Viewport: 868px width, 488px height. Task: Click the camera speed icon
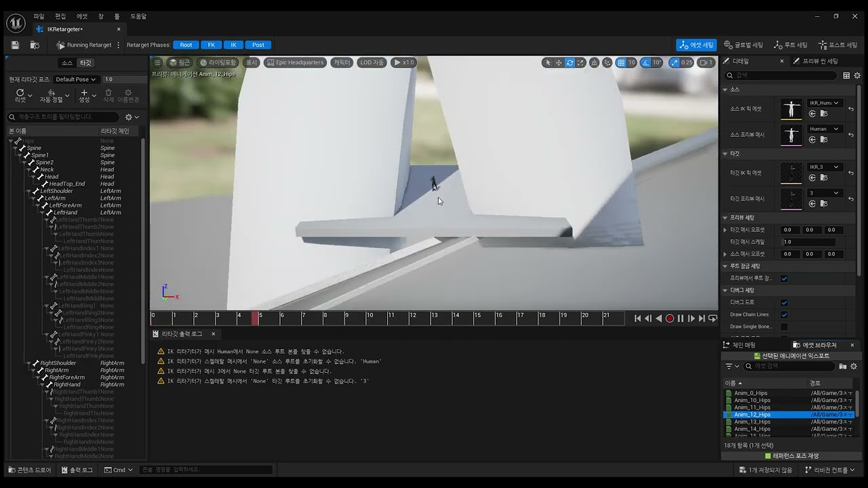706,62
